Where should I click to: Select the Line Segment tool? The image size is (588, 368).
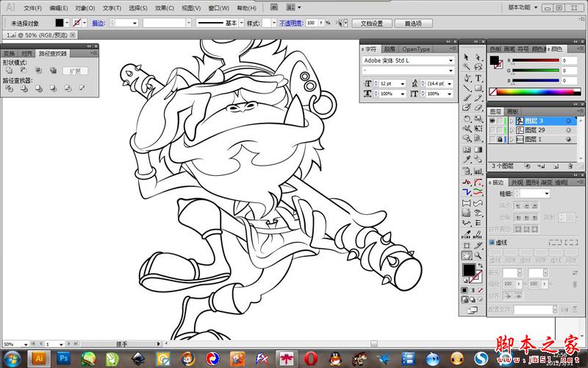coord(467,88)
